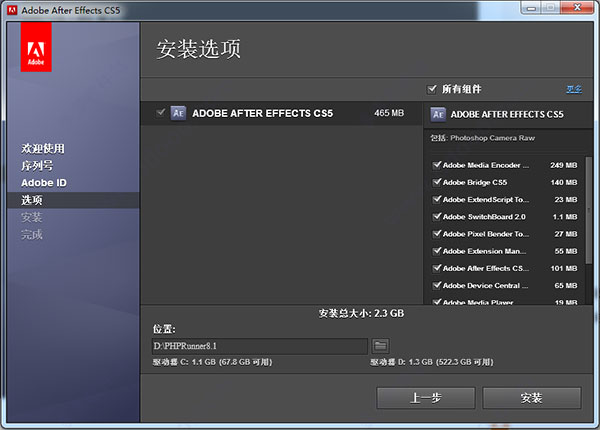This screenshot has width=600, height=430.
Task: Click the AE icon in product list row
Action: tap(178, 113)
